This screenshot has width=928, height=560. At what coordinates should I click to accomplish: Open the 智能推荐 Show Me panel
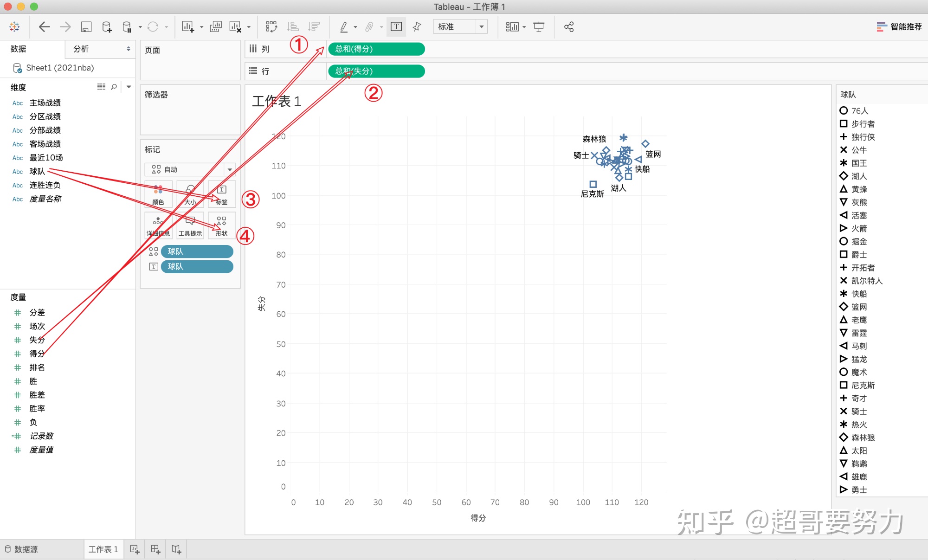click(899, 27)
